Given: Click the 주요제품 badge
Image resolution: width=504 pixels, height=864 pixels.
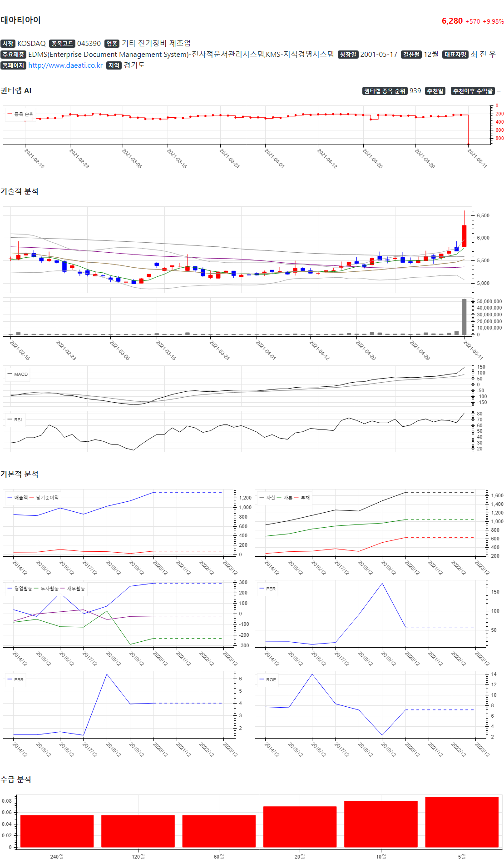Looking at the screenshot, I should pos(13,55).
